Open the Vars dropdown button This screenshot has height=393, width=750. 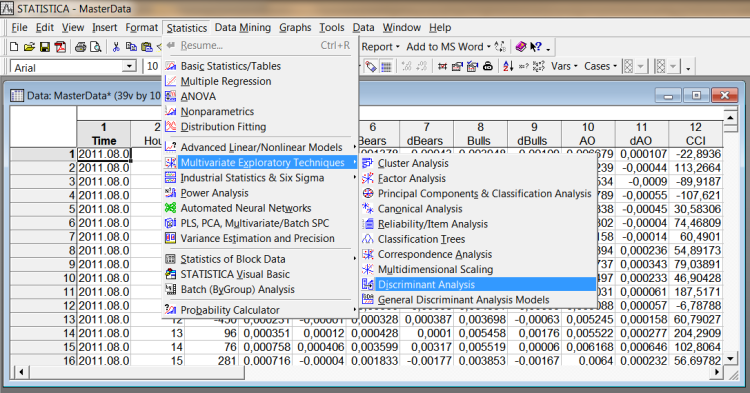(x=564, y=66)
